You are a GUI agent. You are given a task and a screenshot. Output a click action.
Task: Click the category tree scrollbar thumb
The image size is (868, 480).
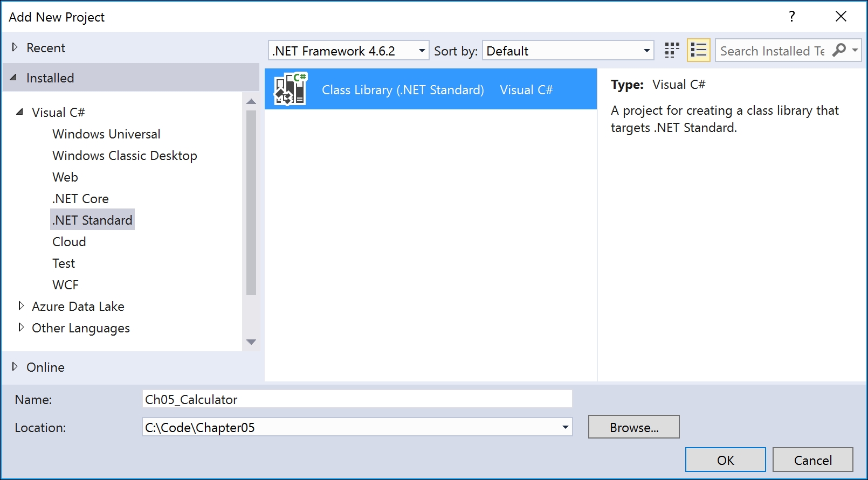[251, 203]
